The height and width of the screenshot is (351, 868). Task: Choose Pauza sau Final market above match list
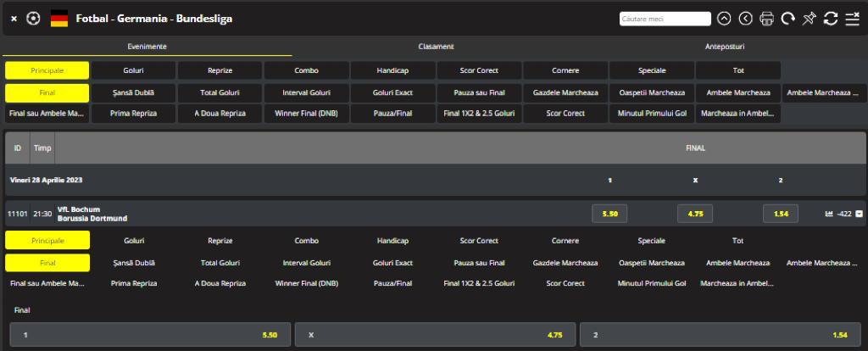click(479, 92)
